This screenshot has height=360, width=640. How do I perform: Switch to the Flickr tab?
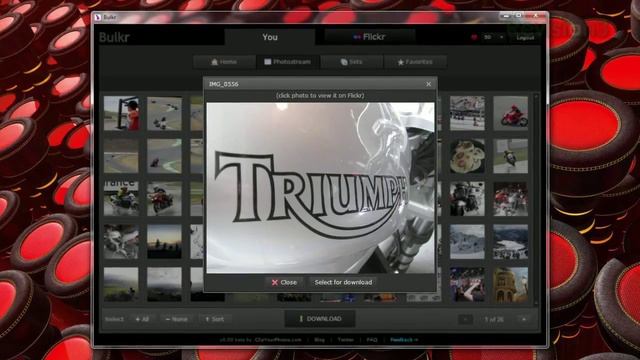tap(369, 37)
